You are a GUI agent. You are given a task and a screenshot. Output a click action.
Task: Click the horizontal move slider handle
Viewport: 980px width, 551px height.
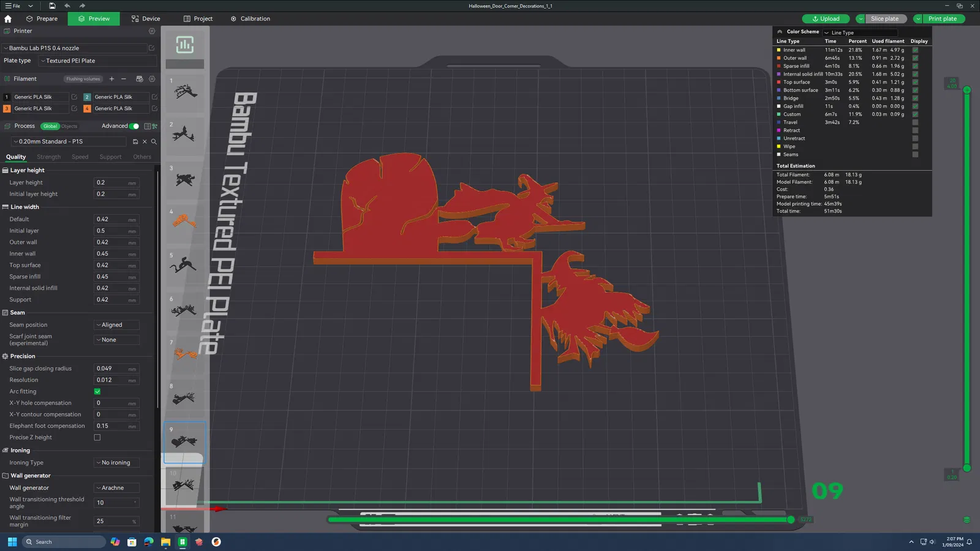tap(791, 520)
